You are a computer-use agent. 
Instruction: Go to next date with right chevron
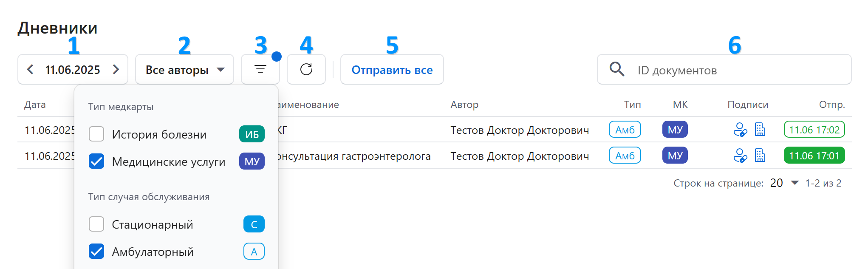(116, 69)
